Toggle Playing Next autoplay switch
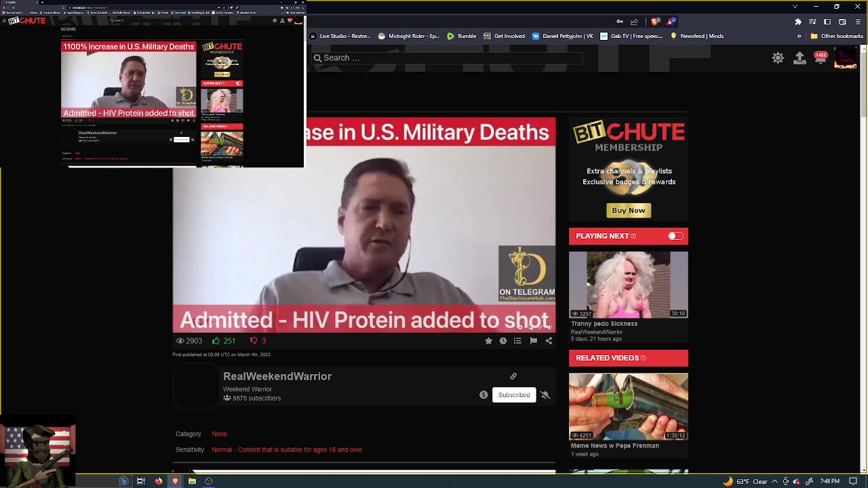Viewport: 868px width, 488px height. click(675, 236)
